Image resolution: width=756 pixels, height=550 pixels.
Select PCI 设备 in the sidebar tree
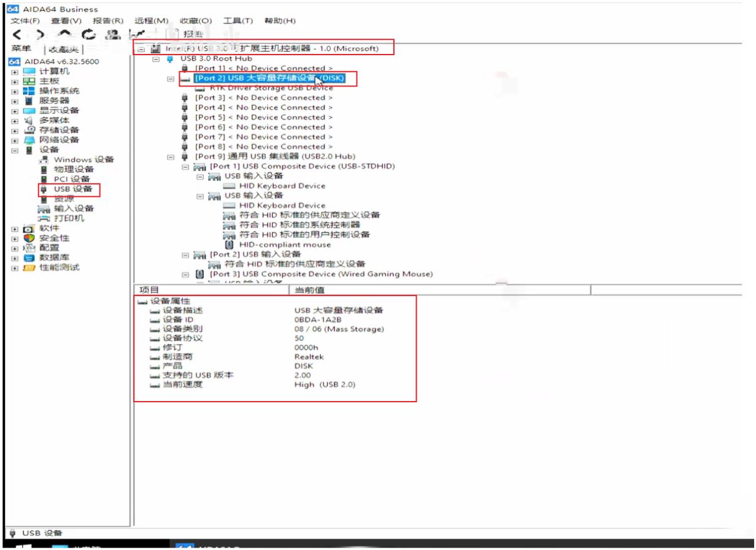point(72,179)
